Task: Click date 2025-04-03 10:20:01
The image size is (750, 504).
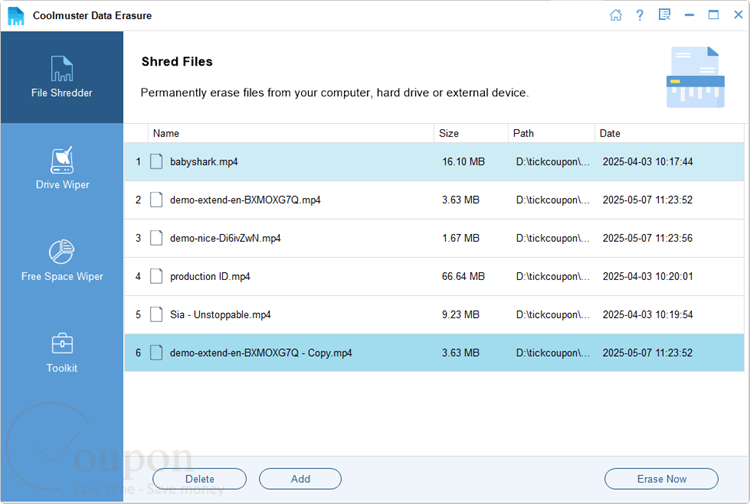Action: pyautogui.click(x=648, y=276)
